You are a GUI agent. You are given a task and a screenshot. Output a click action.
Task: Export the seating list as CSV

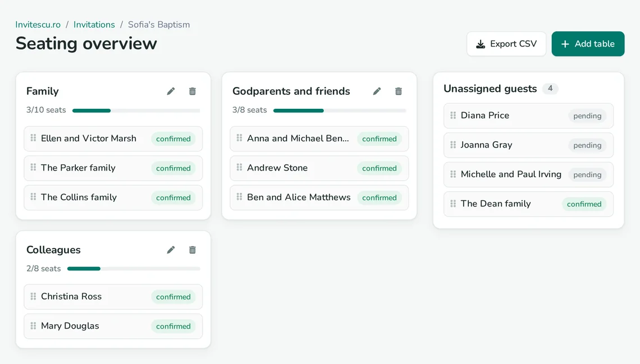506,44
